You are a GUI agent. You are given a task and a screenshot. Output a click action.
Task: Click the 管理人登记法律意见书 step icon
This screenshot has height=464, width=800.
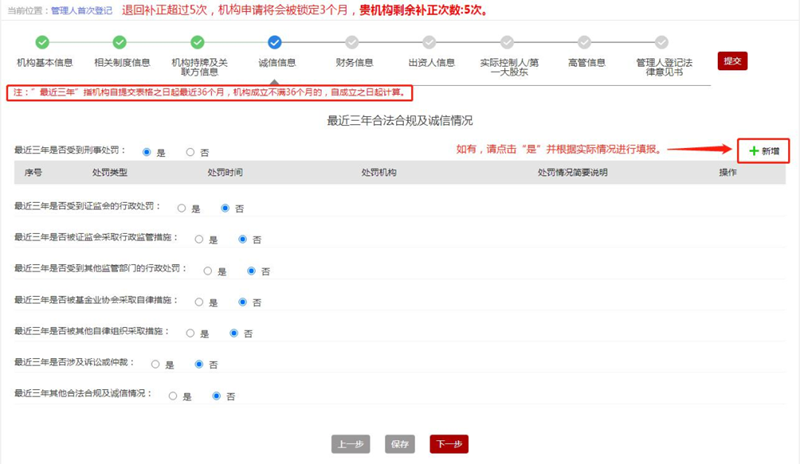[662, 42]
